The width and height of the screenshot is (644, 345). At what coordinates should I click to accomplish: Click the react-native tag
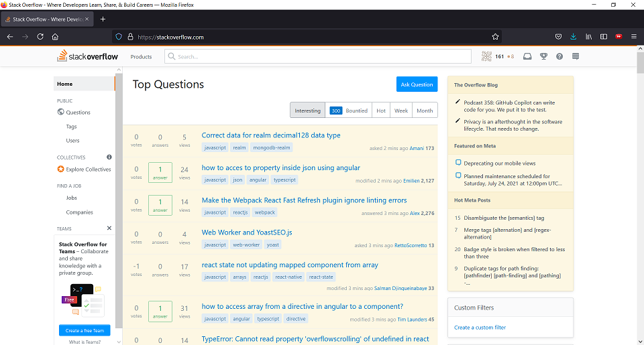pos(288,277)
